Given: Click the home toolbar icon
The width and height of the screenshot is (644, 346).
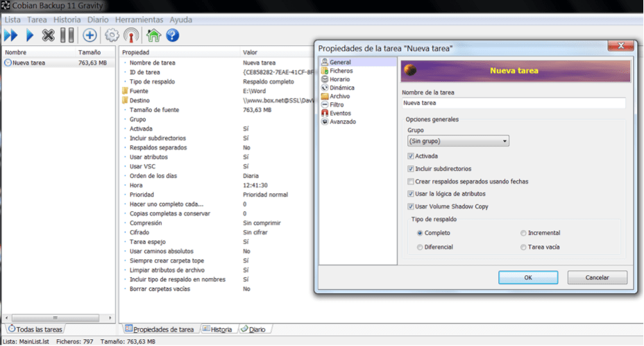Looking at the screenshot, I should [153, 35].
